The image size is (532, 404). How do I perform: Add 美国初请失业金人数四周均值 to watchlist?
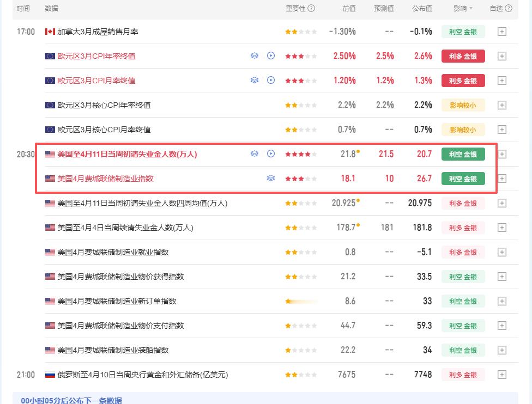click(502, 203)
